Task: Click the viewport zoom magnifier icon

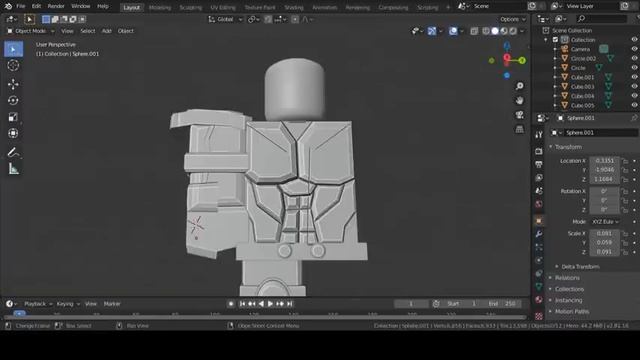Action: (520, 86)
